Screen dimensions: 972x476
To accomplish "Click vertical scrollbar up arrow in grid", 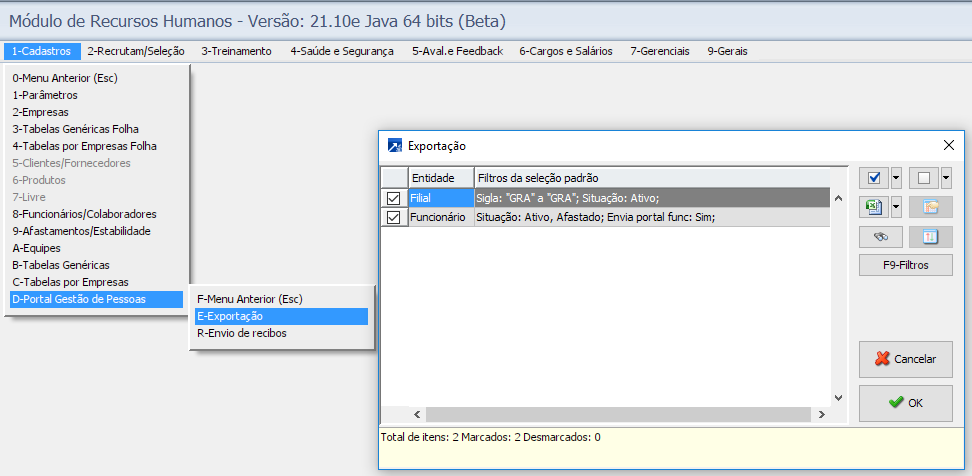I will (x=838, y=198).
